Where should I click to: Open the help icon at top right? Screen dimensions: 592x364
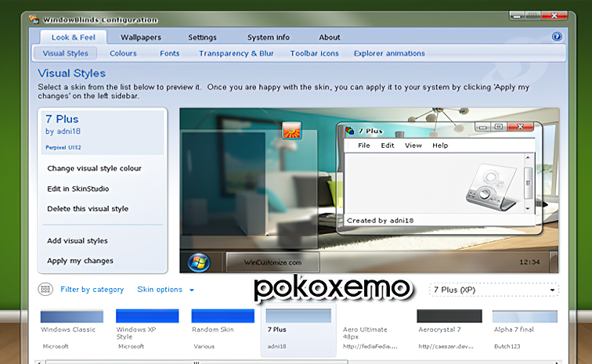(x=557, y=37)
